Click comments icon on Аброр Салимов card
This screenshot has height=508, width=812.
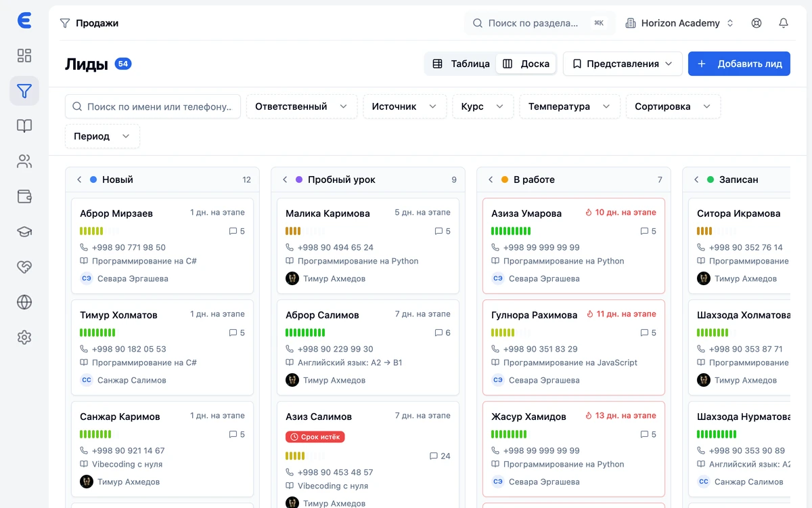coord(438,333)
